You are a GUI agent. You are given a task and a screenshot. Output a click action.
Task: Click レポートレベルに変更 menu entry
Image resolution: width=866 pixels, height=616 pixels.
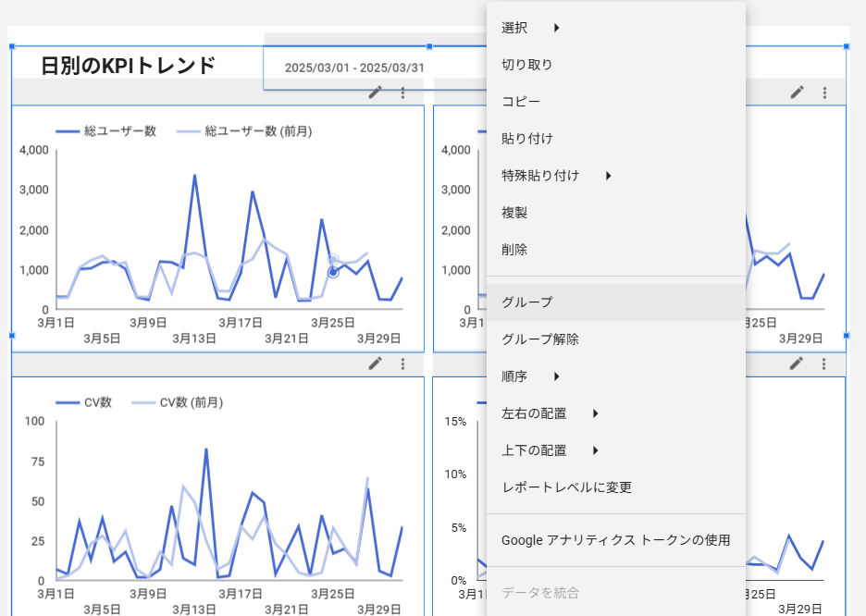point(566,487)
